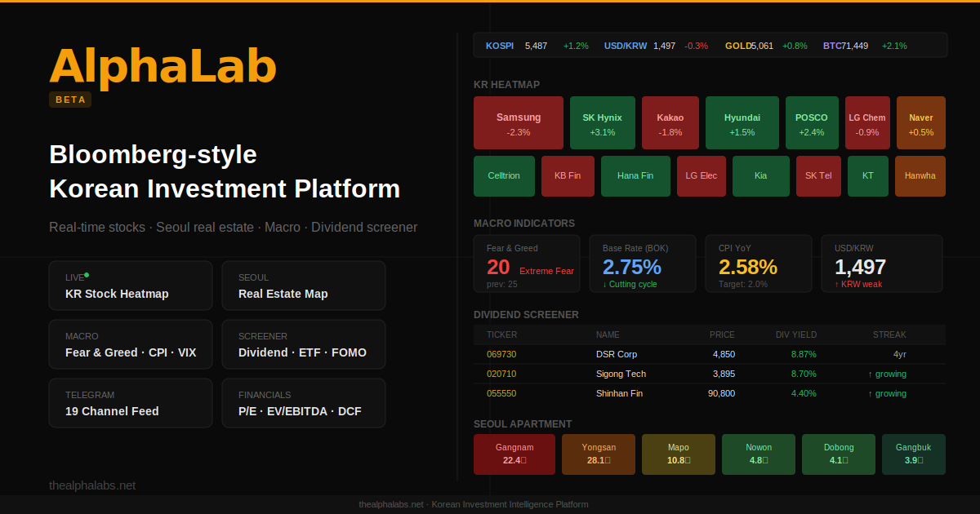Open the Financials P/E · EV/EBITDA · DCF card

pyautogui.click(x=304, y=403)
